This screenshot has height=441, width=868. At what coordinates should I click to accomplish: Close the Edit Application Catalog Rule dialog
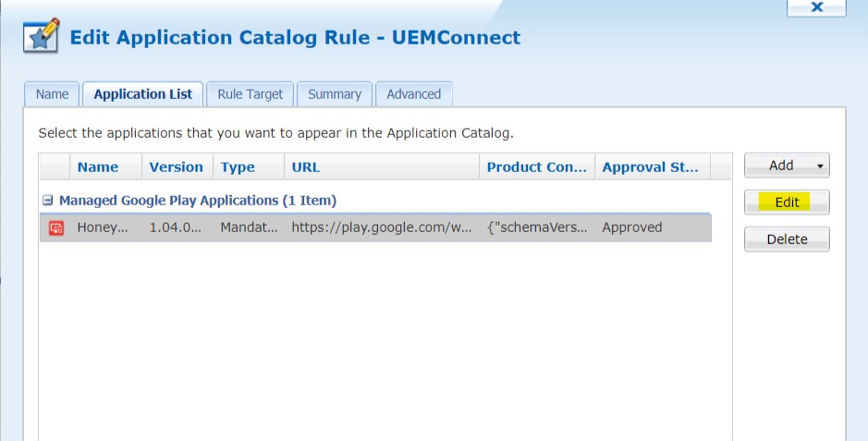816,7
